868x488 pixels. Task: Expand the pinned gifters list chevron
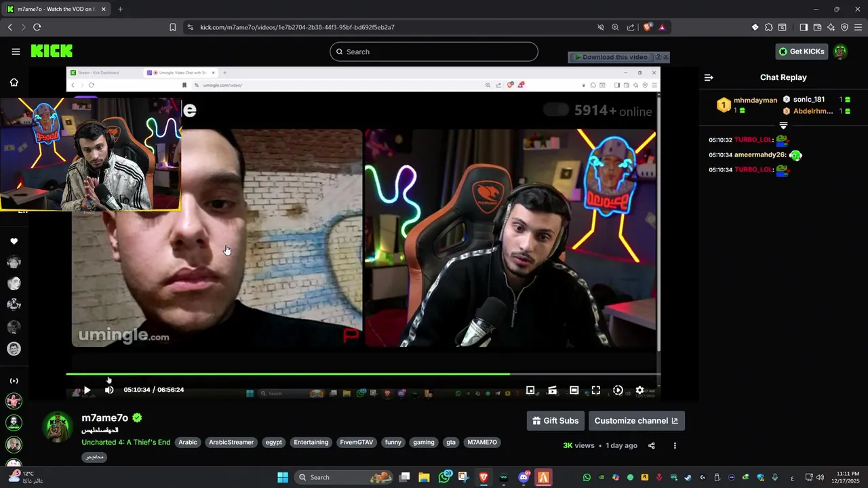tap(783, 126)
